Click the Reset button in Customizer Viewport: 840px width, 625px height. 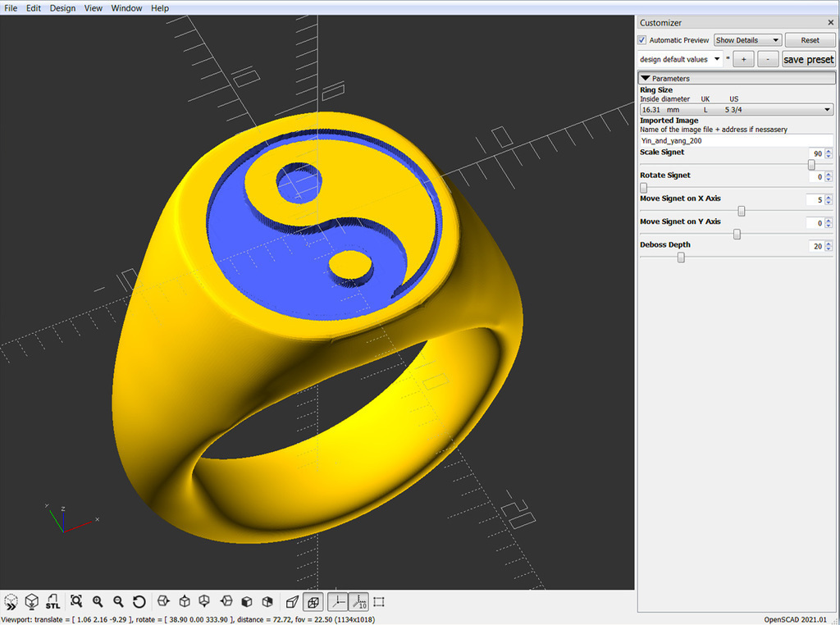[810, 39]
